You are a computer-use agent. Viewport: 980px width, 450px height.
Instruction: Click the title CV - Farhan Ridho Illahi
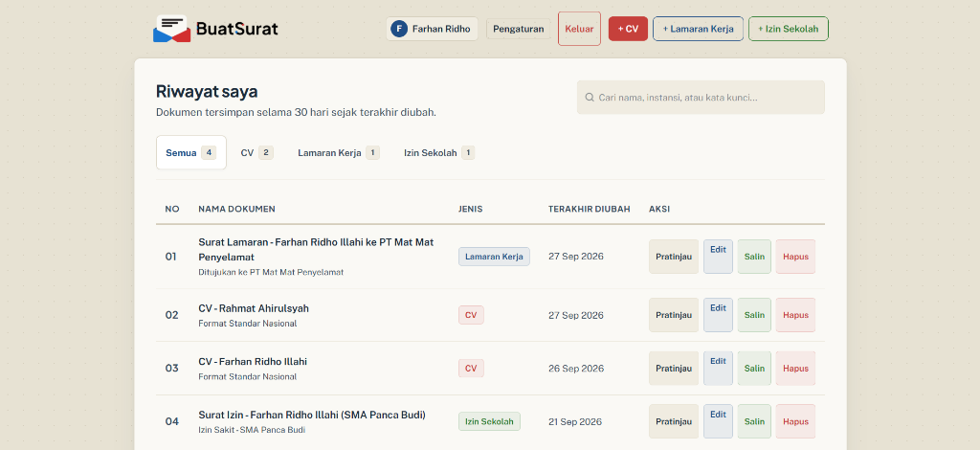point(253,362)
